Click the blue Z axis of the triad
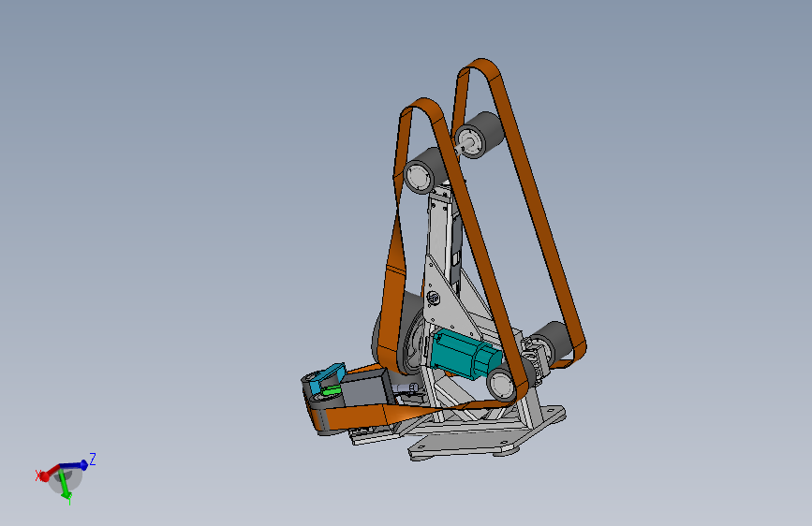The image size is (812, 526). point(74,465)
